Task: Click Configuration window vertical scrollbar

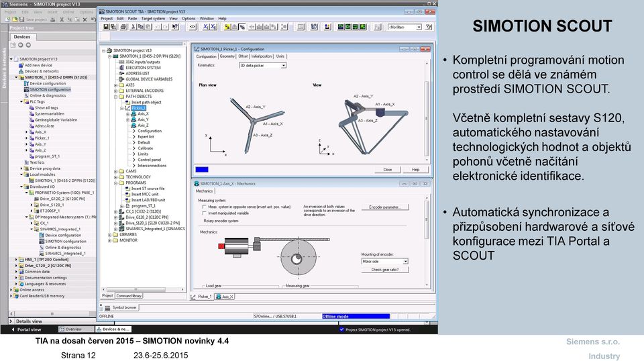Action: pyautogui.click(x=427, y=111)
